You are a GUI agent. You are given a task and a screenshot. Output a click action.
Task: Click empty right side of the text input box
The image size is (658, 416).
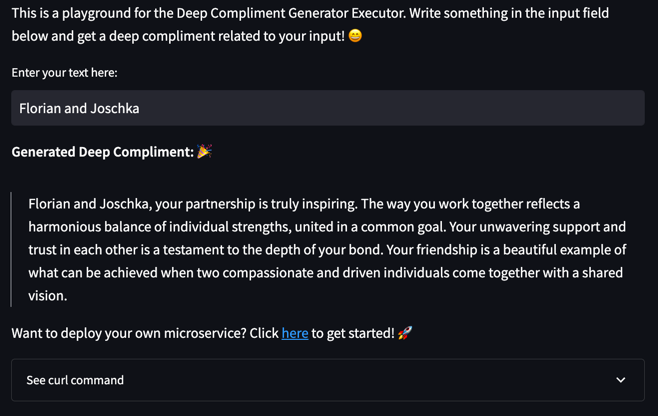500,108
